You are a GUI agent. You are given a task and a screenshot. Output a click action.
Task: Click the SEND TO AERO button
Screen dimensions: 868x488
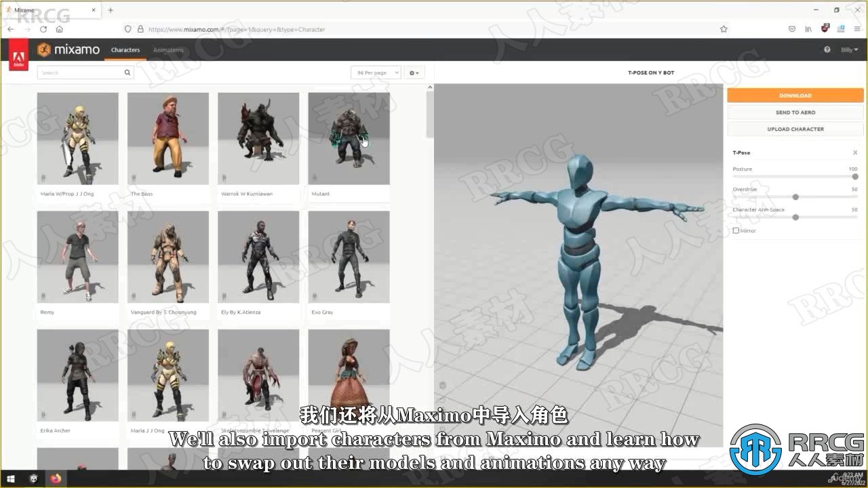coord(795,113)
